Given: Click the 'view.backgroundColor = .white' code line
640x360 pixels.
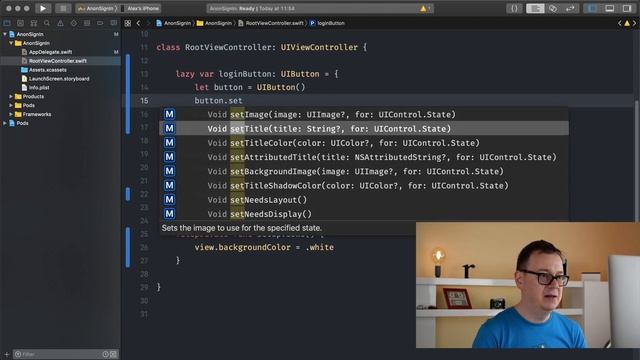Looking at the screenshot, I should click(x=264, y=247).
